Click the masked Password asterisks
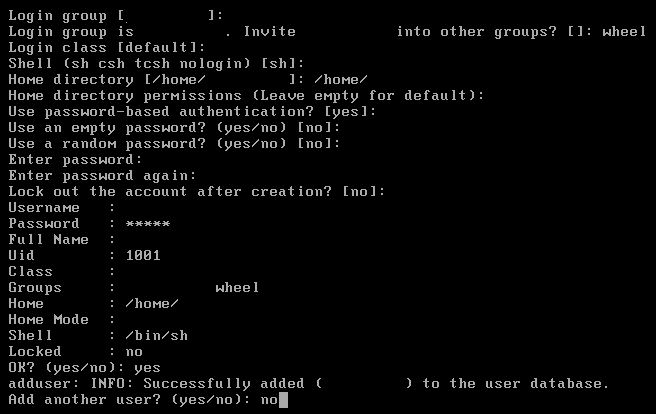Viewport: 656px width, 414px height. point(148,224)
